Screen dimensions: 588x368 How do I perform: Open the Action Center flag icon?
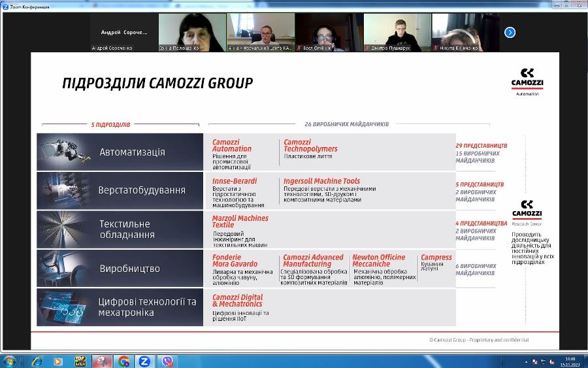pyautogui.click(x=534, y=362)
